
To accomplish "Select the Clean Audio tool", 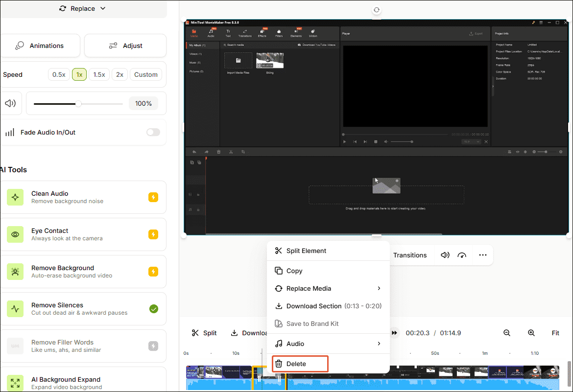I will pos(83,197).
